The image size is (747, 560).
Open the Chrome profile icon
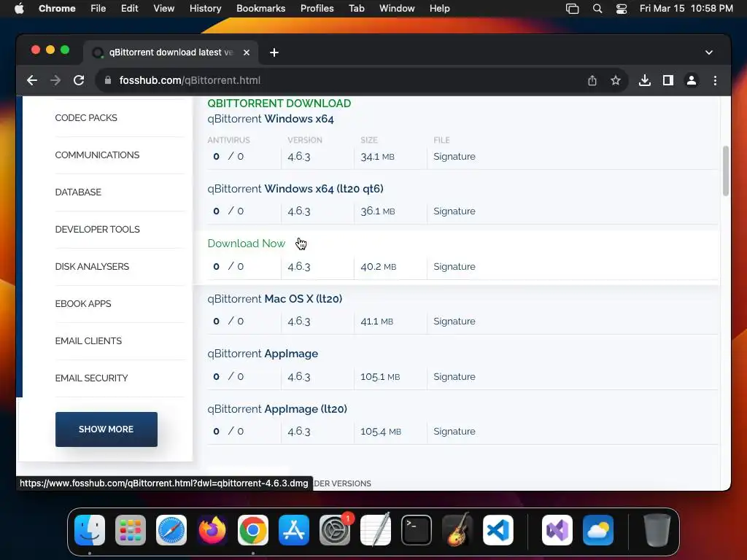692,80
